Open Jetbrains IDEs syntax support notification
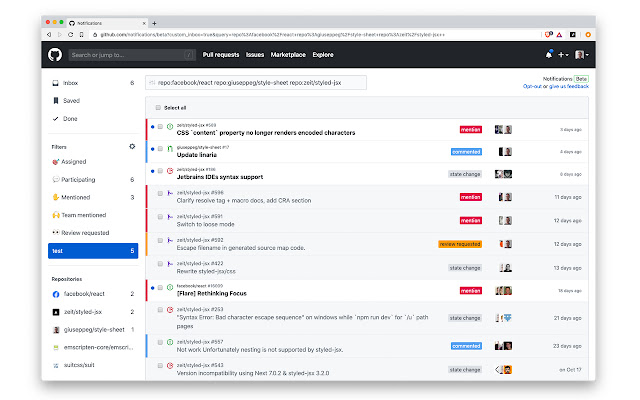 pyautogui.click(x=220, y=177)
